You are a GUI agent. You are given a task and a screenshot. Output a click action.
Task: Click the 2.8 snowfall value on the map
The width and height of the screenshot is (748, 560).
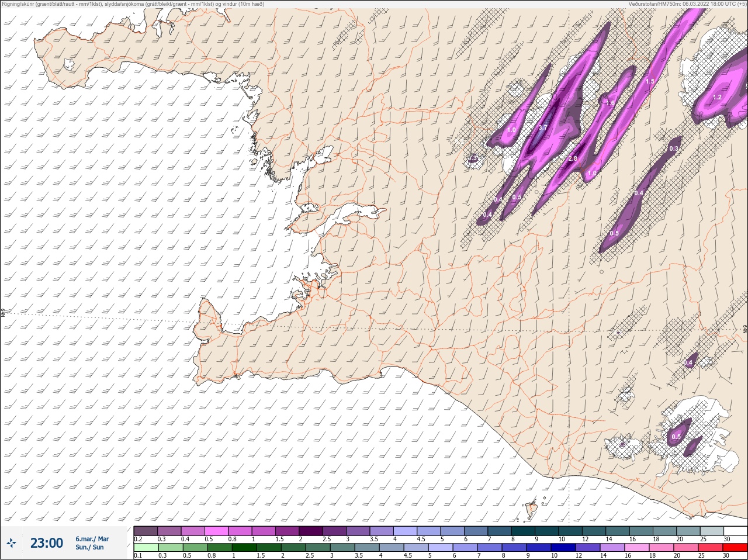click(x=573, y=158)
